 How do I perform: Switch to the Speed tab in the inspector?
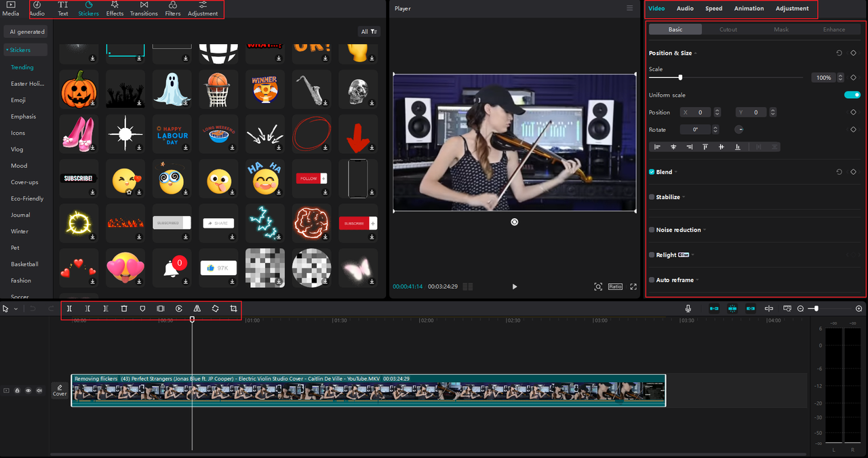point(713,8)
